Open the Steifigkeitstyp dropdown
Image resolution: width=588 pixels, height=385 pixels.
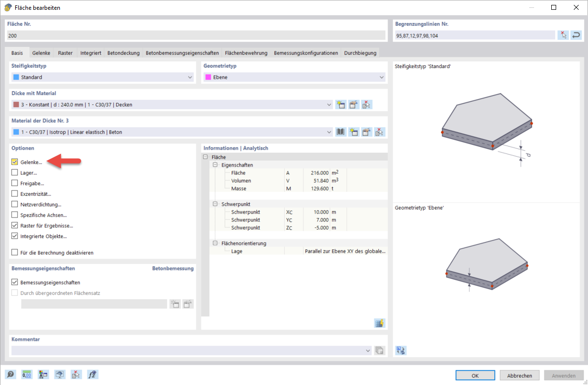point(190,77)
